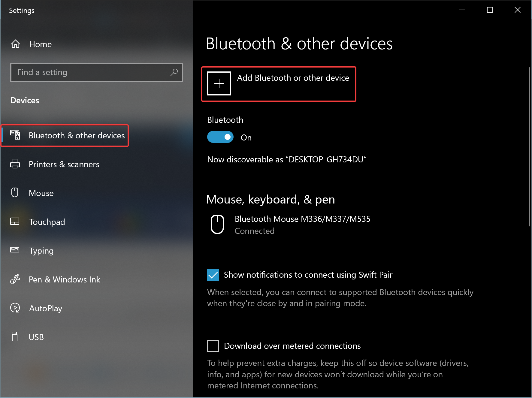Click the search magnifier icon

click(x=174, y=72)
